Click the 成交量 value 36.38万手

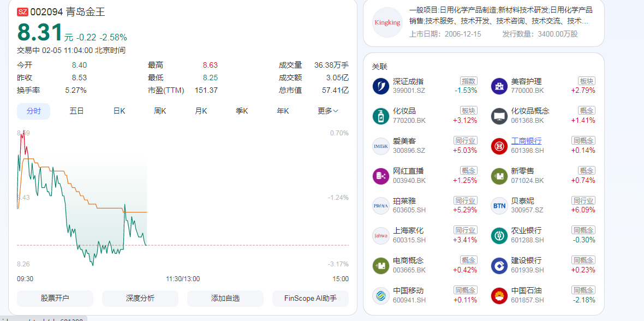pos(331,65)
